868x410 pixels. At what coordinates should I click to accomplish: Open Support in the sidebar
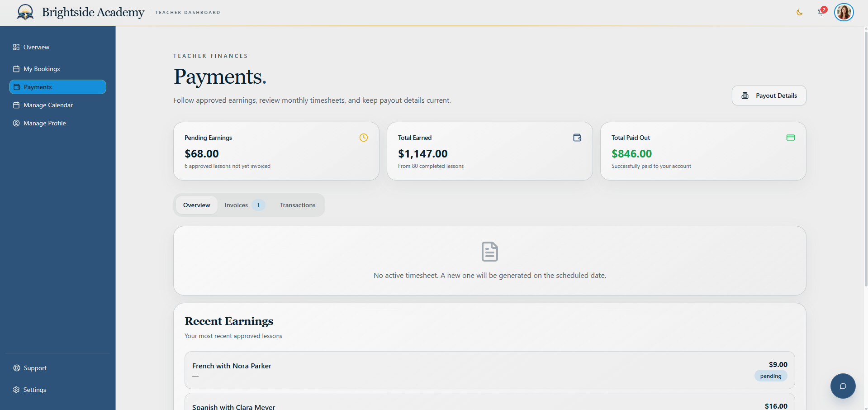(x=57, y=368)
